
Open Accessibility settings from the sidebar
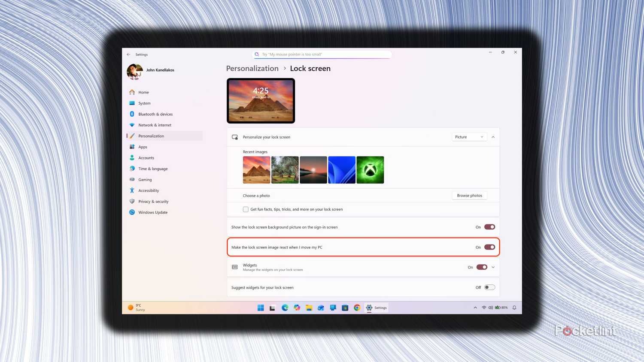click(149, 190)
